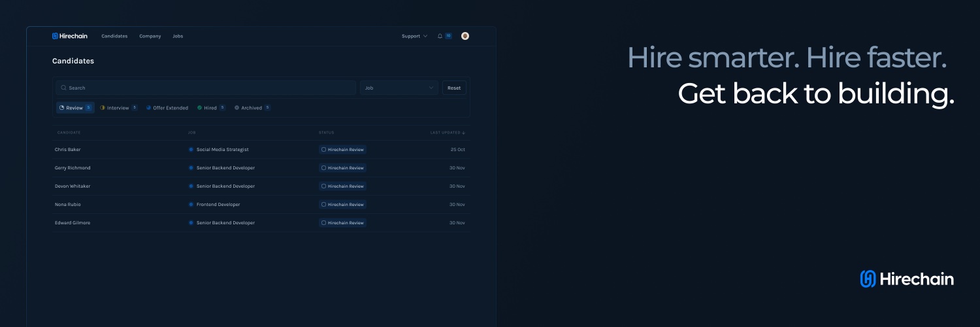Open candidate Edward Gilmore
This screenshot has width=980, height=327.
(x=73, y=223)
